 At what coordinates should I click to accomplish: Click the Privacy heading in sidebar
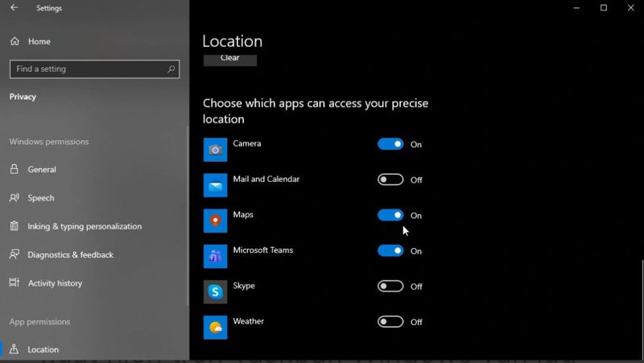pyautogui.click(x=23, y=97)
